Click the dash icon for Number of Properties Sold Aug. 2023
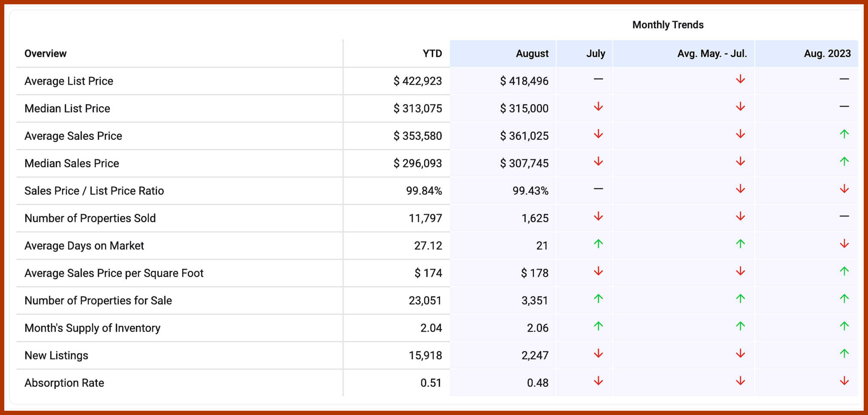The height and width of the screenshot is (415, 868). click(844, 217)
